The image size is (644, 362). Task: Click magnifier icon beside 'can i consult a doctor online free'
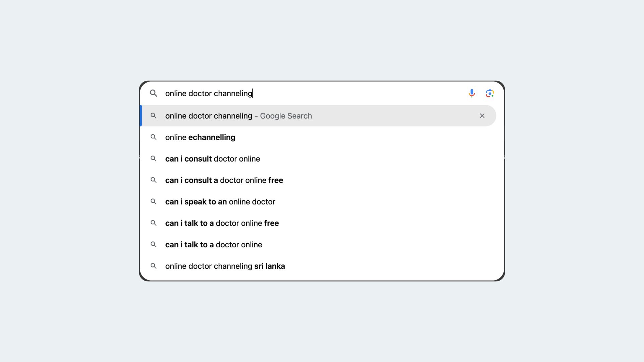[x=153, y=180]
